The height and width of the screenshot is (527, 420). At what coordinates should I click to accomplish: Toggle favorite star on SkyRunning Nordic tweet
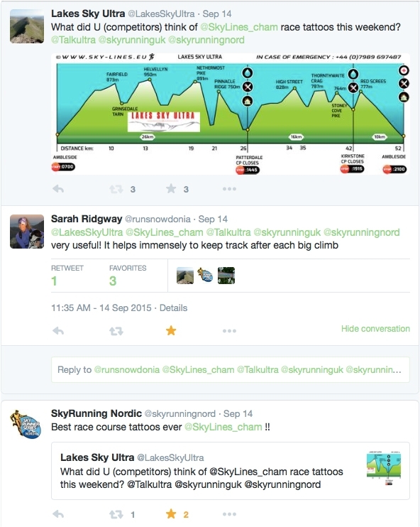point(171,514)
